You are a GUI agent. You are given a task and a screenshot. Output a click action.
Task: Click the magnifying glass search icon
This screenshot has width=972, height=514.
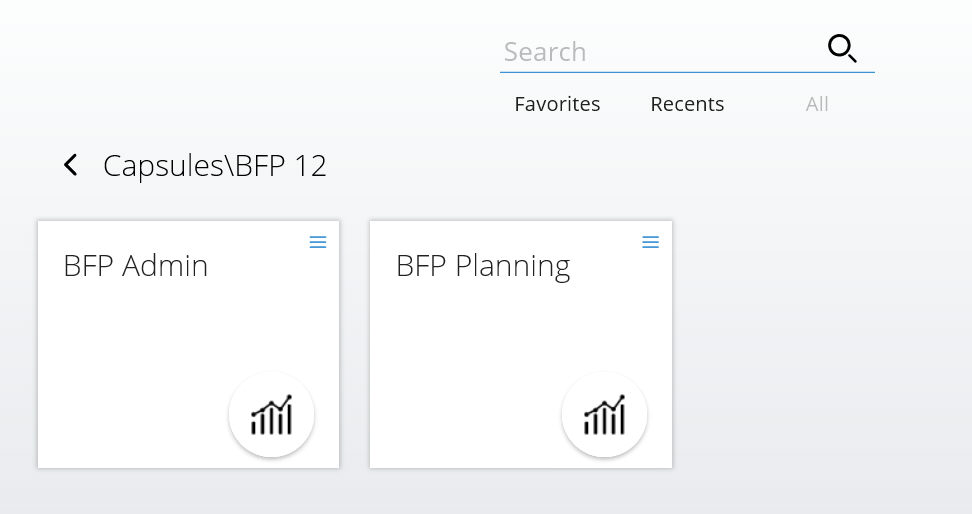[x=842, y=49]
